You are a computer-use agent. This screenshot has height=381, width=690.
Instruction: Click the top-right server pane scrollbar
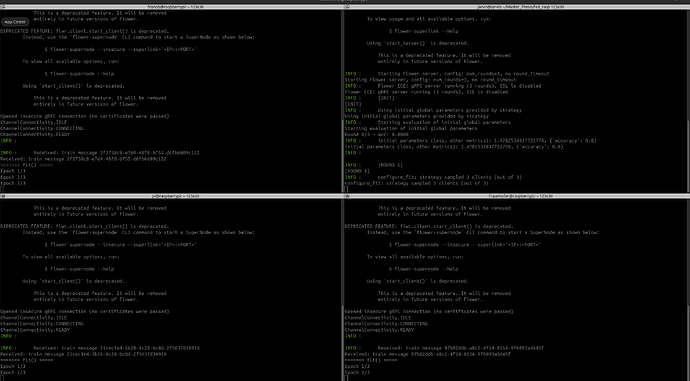[688, 101]
